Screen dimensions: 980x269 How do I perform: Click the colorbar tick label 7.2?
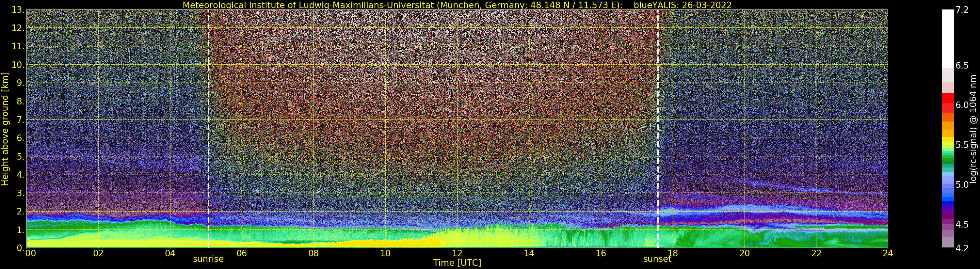(x=962, y=10)
